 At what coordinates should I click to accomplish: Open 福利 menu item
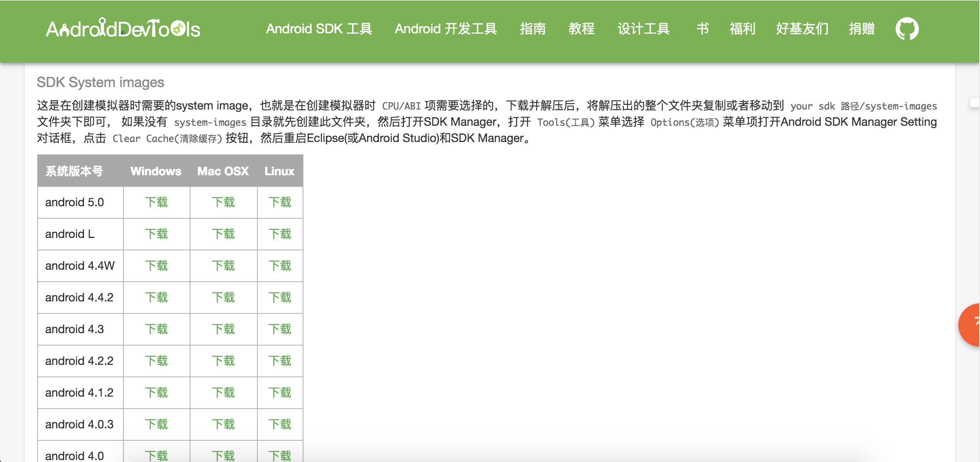pos(742,29)
